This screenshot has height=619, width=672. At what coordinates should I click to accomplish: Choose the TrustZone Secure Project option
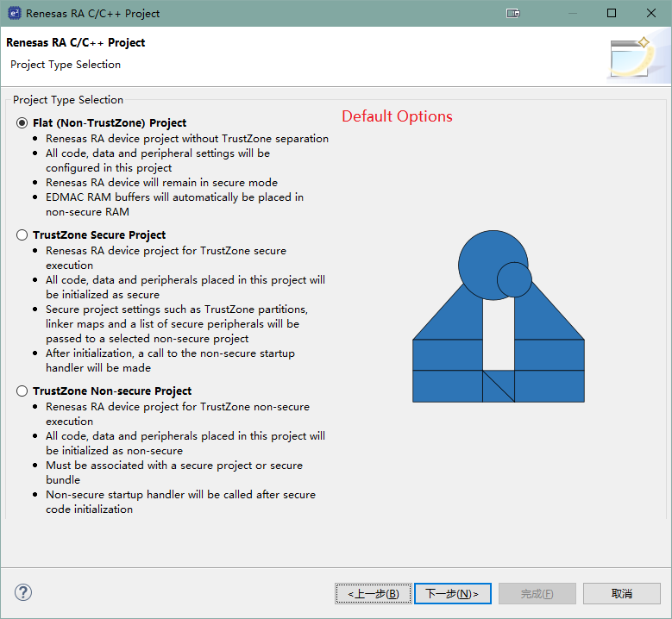point(22,235)
